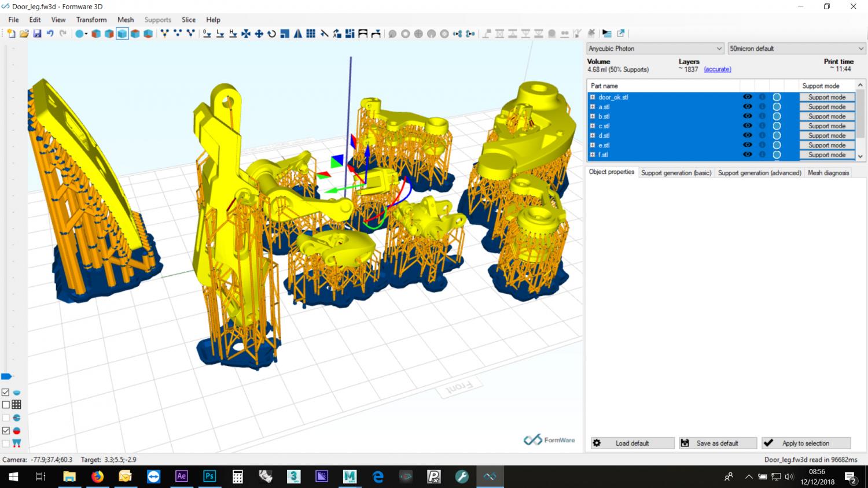Save the project with the floppy icon
The image size is (868, 488).
[37, 34]
